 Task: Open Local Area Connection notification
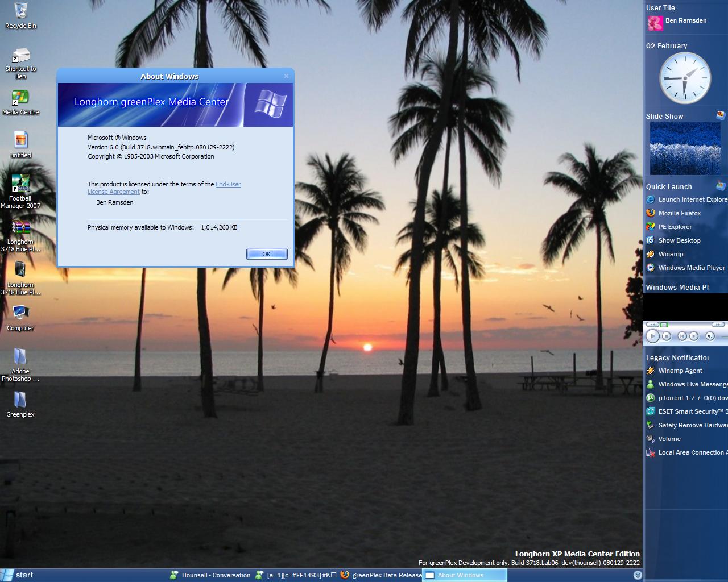coord(686,452)
